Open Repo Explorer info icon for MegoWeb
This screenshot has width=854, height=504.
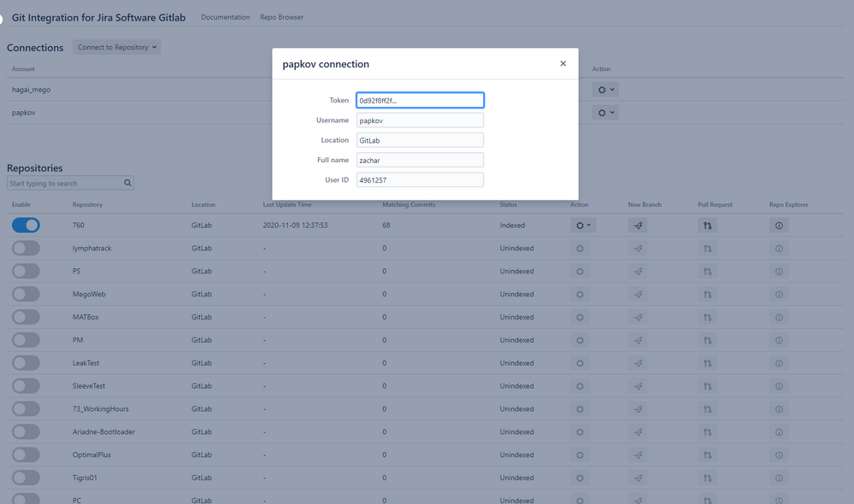779,294
